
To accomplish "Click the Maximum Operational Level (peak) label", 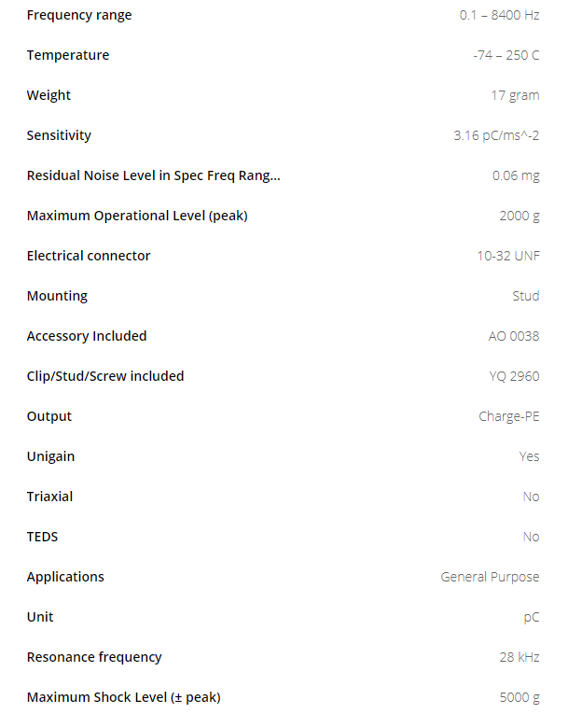I will (x=137, y=216).
